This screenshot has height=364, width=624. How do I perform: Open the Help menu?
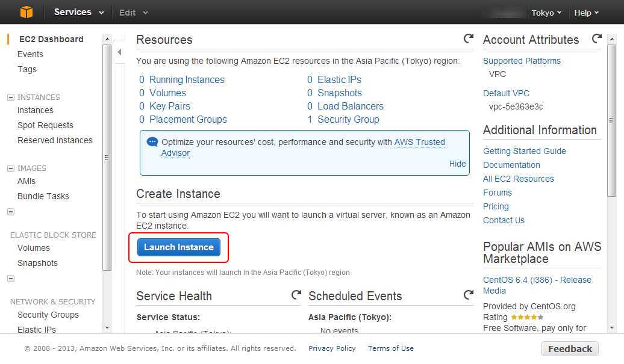[x=586, y=13]
